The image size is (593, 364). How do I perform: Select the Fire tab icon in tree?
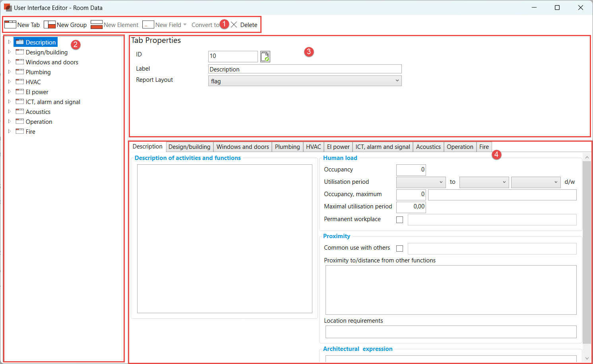[19, 131]
